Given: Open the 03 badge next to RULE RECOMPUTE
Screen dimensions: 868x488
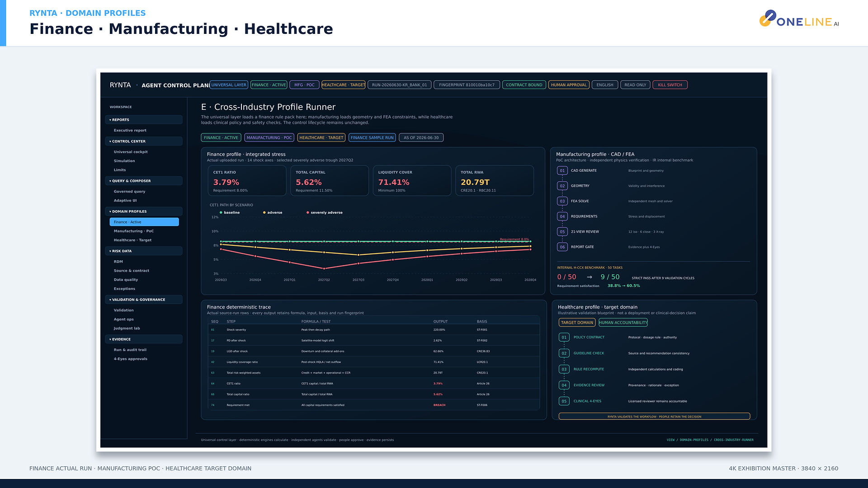Looking at the screenshot, I should tap(564, 370).
